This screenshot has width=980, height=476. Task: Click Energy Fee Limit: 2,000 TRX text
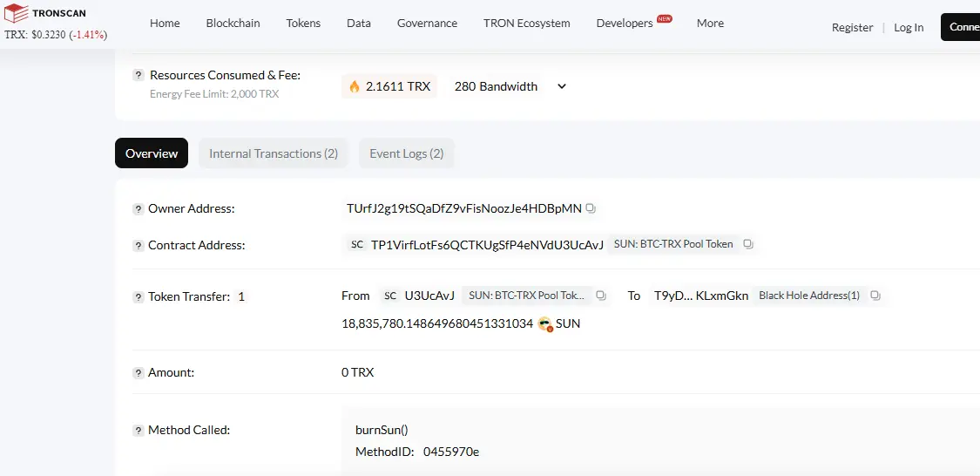tap(214, 94)
